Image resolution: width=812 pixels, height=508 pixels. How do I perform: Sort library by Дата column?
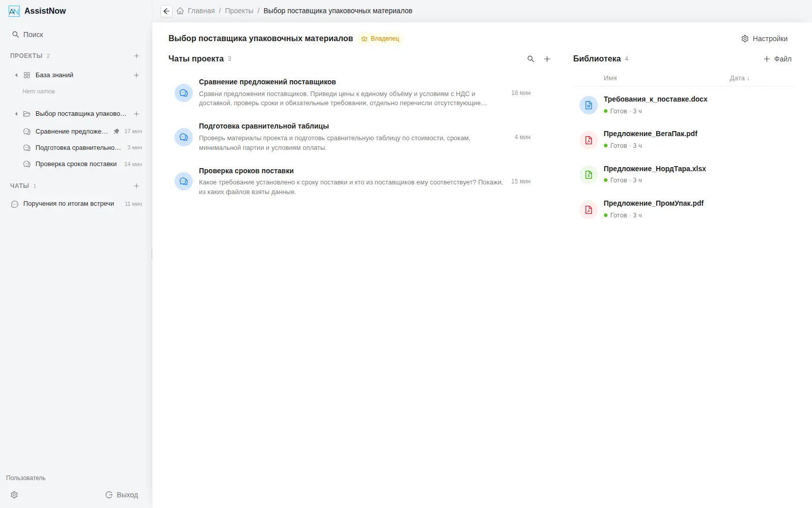pyautogui.click(x=739, y=78)
